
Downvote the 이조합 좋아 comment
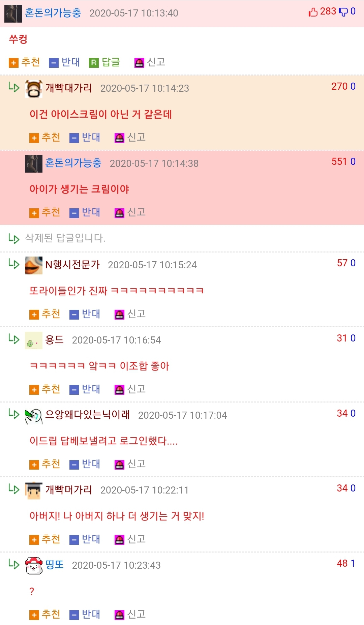point(85,389)
